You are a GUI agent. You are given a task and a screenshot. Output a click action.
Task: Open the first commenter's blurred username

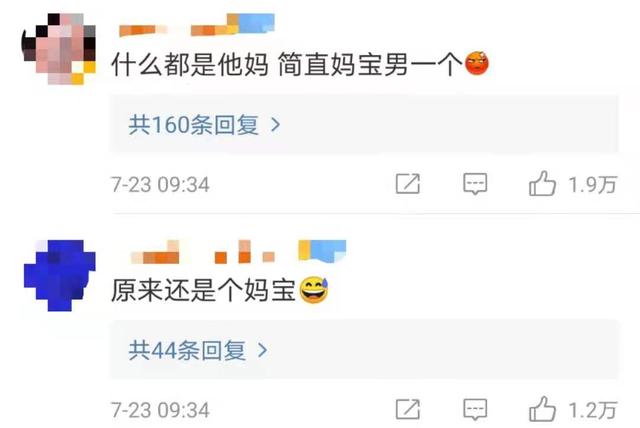click(x=197, y=25)
